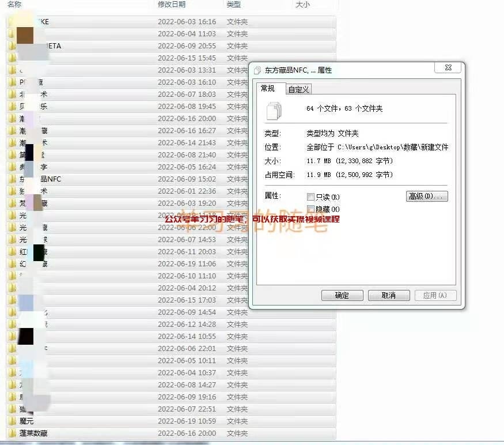
Task: Close the properties dialog window
Action: point(448,68)
